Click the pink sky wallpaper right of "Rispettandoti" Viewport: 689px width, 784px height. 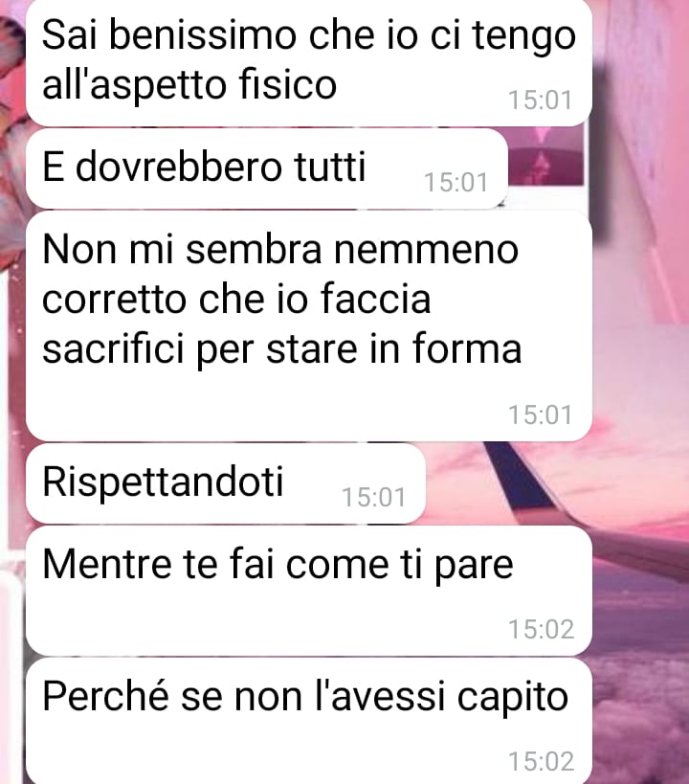(505, 482)
